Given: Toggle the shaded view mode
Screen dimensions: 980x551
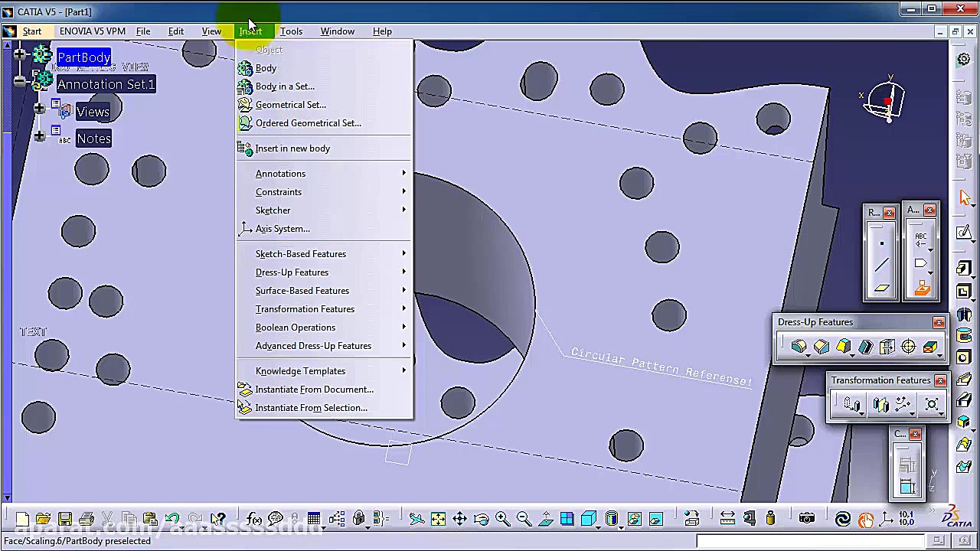Looking at the screenshot, I should point(588,519).
